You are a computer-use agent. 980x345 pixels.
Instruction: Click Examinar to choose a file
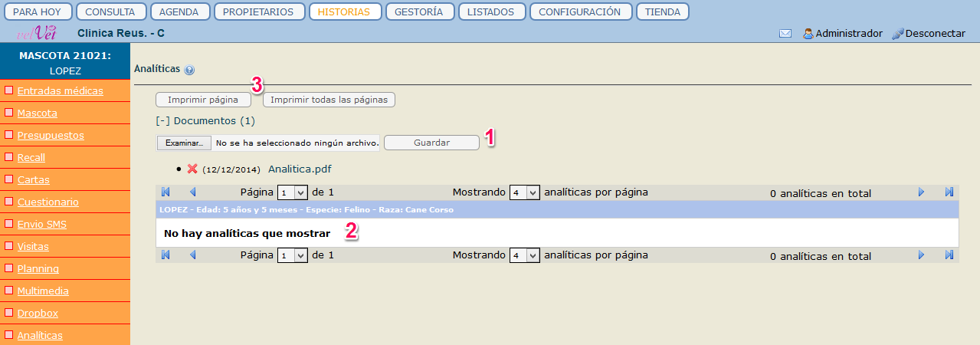point(184,143)
